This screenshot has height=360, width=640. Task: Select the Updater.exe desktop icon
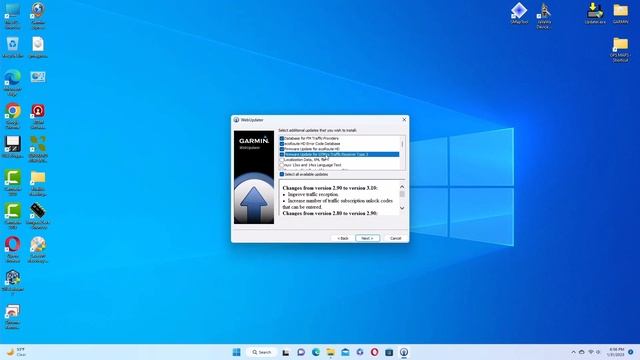click(x=595, y=13)
